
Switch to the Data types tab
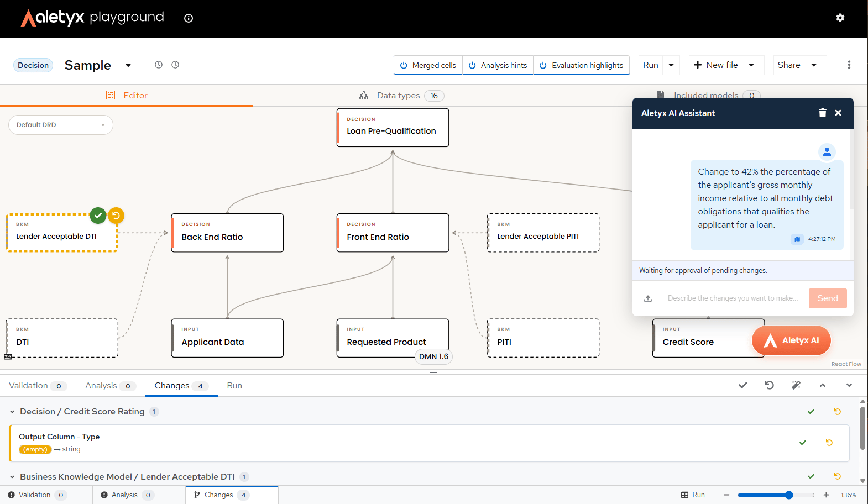pyautogui.click(x=401, y=96)
